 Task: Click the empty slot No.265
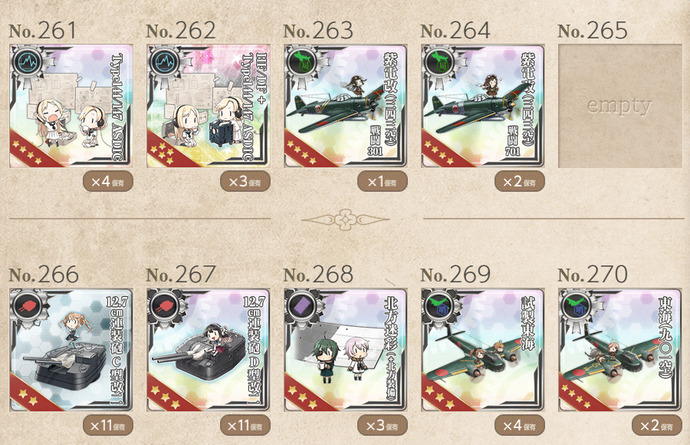620,106
